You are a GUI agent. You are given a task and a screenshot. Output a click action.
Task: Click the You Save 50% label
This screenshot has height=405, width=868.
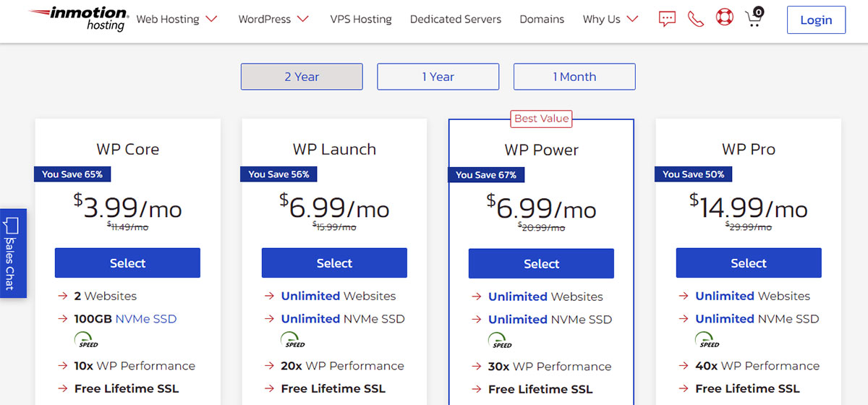(693, 174)
